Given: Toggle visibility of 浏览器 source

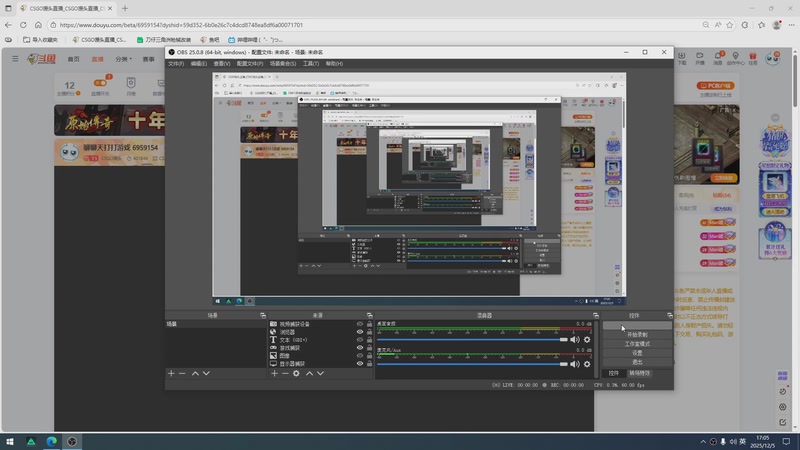Looking at the screenshot, I should tap(360, 332).
